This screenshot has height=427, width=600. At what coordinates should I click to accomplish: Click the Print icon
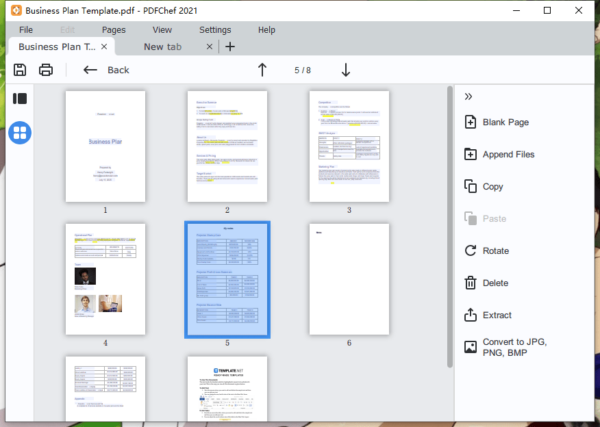[46, 70]
